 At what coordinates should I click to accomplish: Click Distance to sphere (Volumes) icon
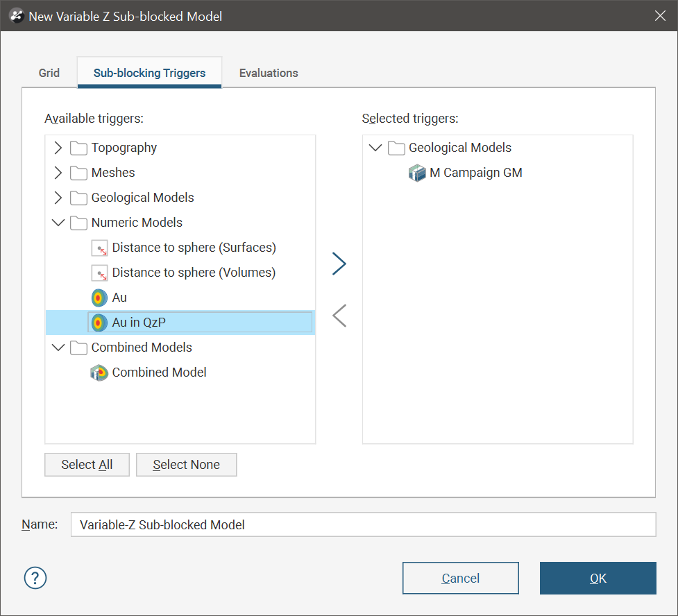click(x=100, y=273)
